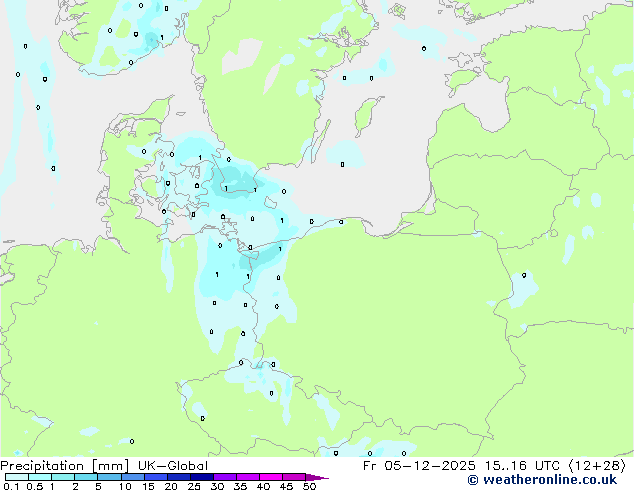Click the legend swatch between 1 and 2

(x=63, y=477)
